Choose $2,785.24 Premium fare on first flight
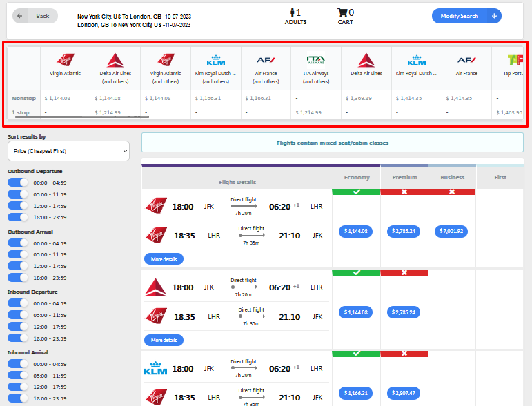 coord(404,231)
